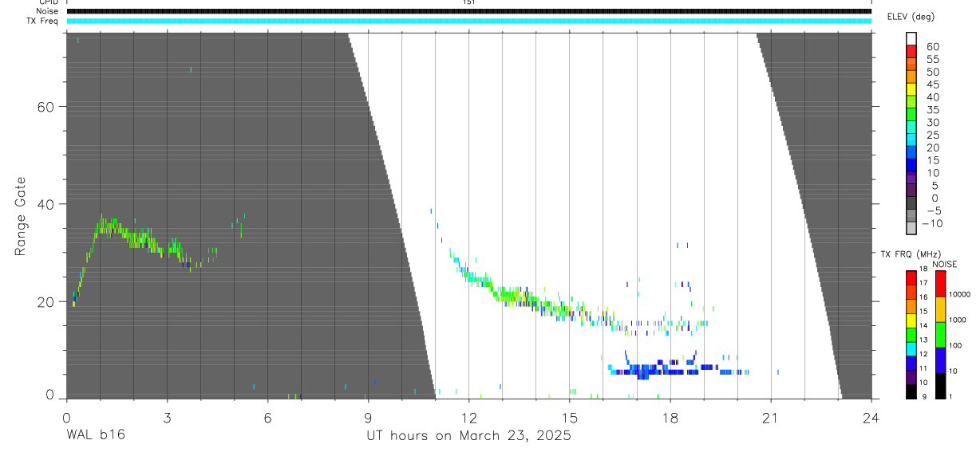Click the NOISE legend value 1000

[958, 320]
